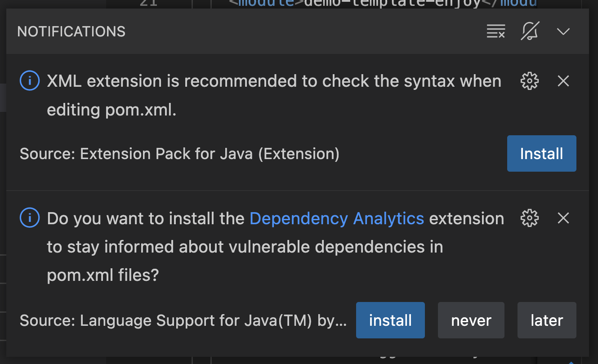The height and width of the screenshot is (364, 598).
Task: Click the Extension Pack for Java source label
Action: coord(179,154)
